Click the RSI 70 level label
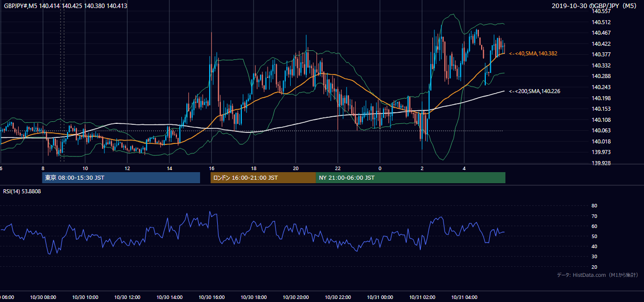This screenshot has height=302, width=644. coord(594,216)
